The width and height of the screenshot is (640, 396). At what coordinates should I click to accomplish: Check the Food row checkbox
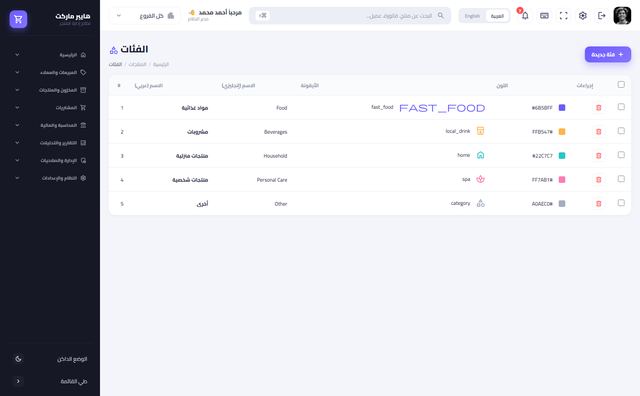tap(621, 107)
